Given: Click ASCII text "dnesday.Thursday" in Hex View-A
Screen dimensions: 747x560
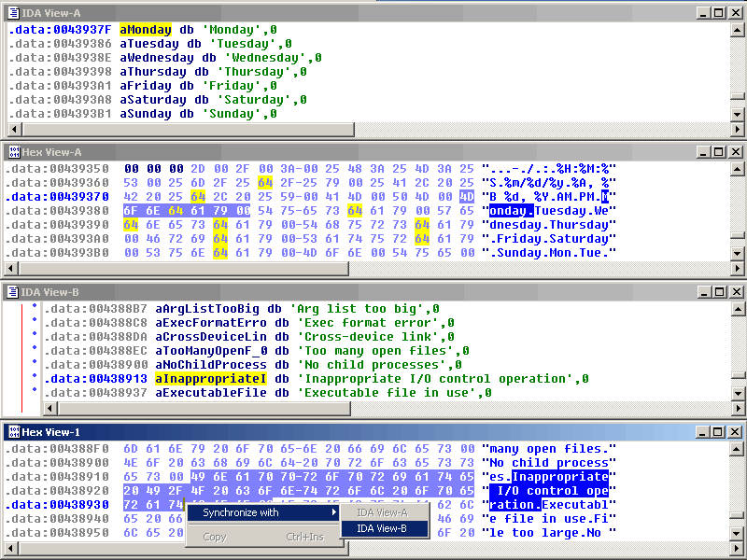Looking at the screenshot, I should [549, 225].
